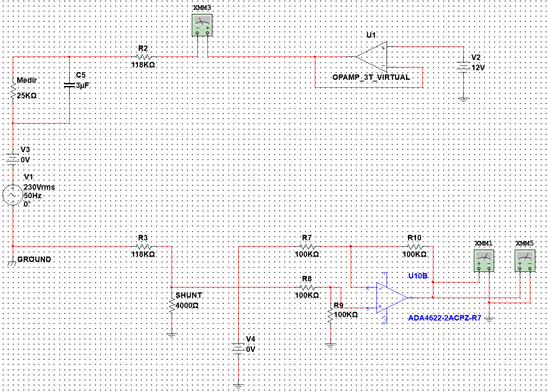Click the U1 virtual op-amp triangle
This screenshot has height=392, width=548.
pyautogui.click(x=371, y=56)
